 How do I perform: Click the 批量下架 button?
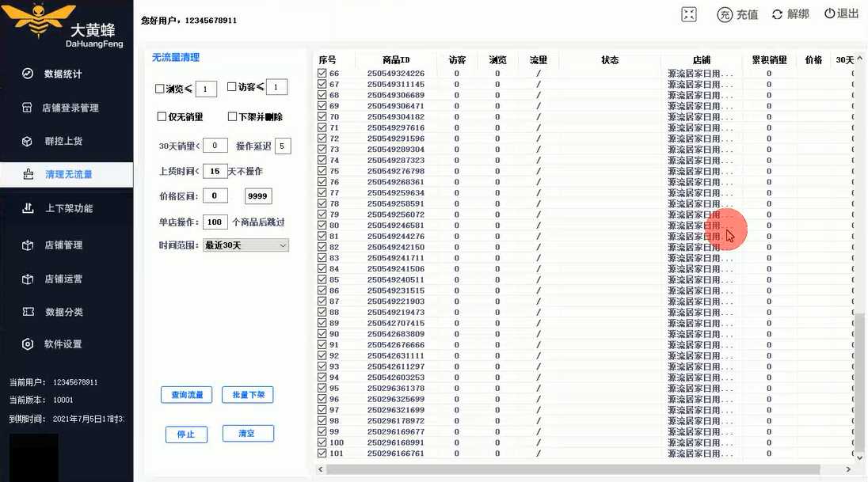coord(247,395)
